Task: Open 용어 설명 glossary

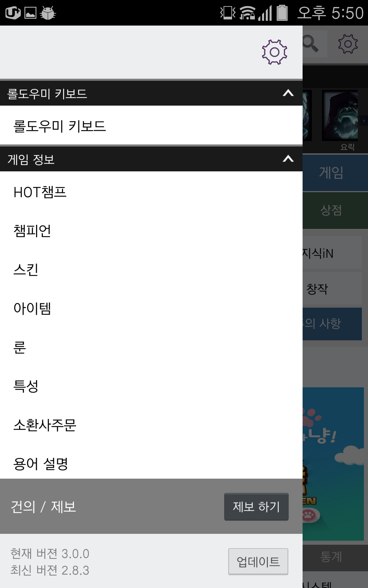Action: (151, 464)
